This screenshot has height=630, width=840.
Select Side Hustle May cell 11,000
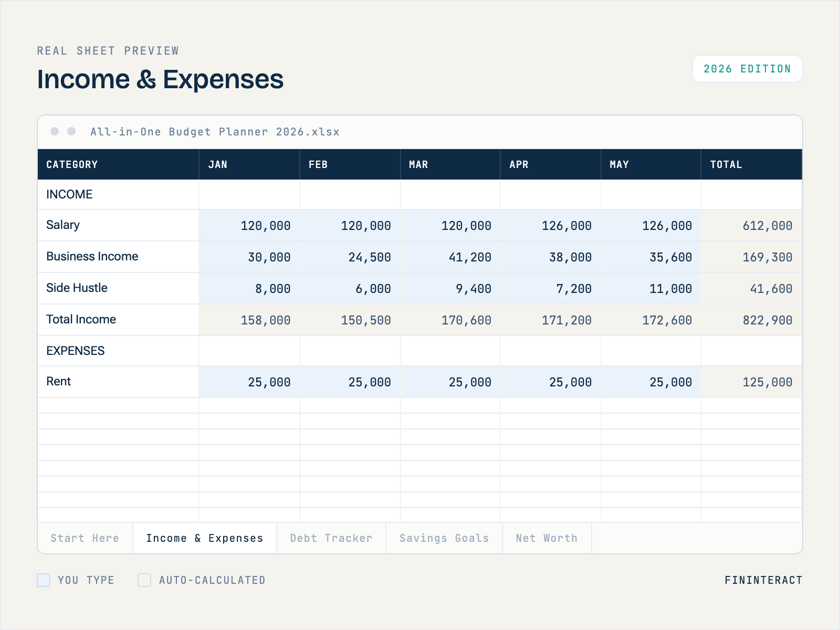coord(651,288)
